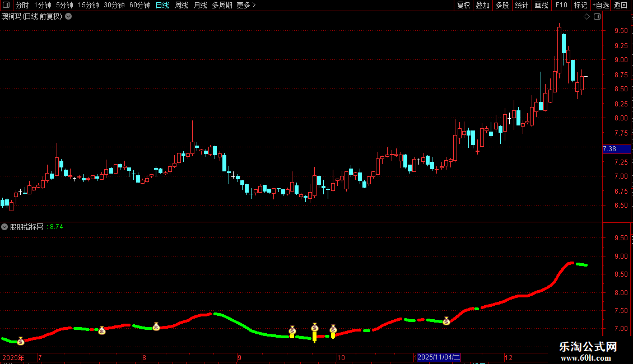Switch to 月线 monthly chart
Screen dimensions: 633x364
click(200, 5)
